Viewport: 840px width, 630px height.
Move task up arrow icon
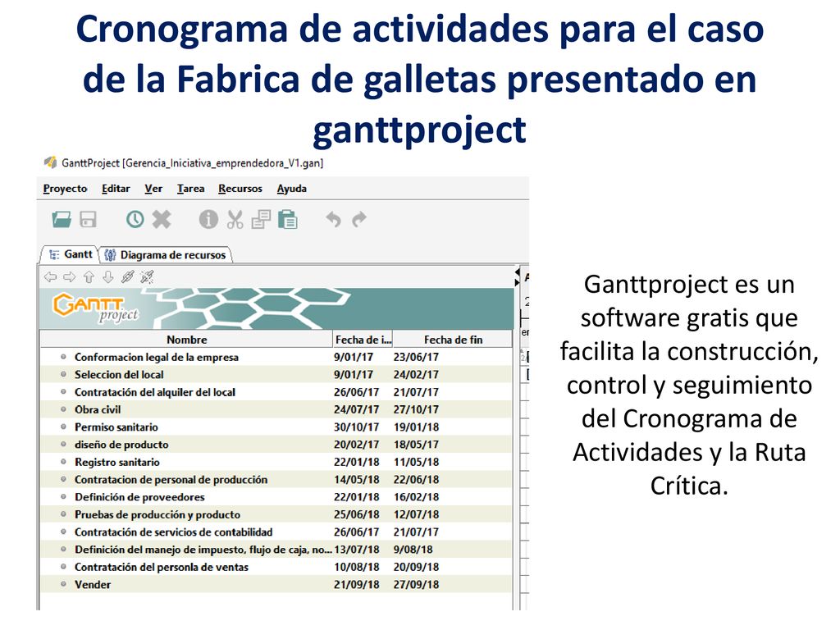click(89, 277)
